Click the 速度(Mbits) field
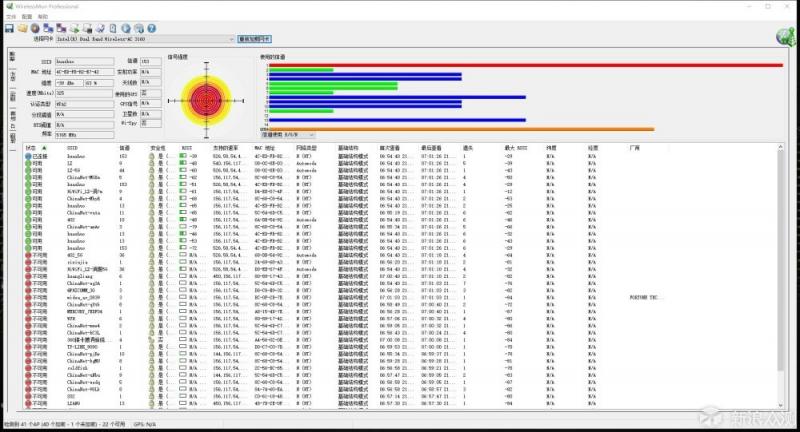 (84, 93)
